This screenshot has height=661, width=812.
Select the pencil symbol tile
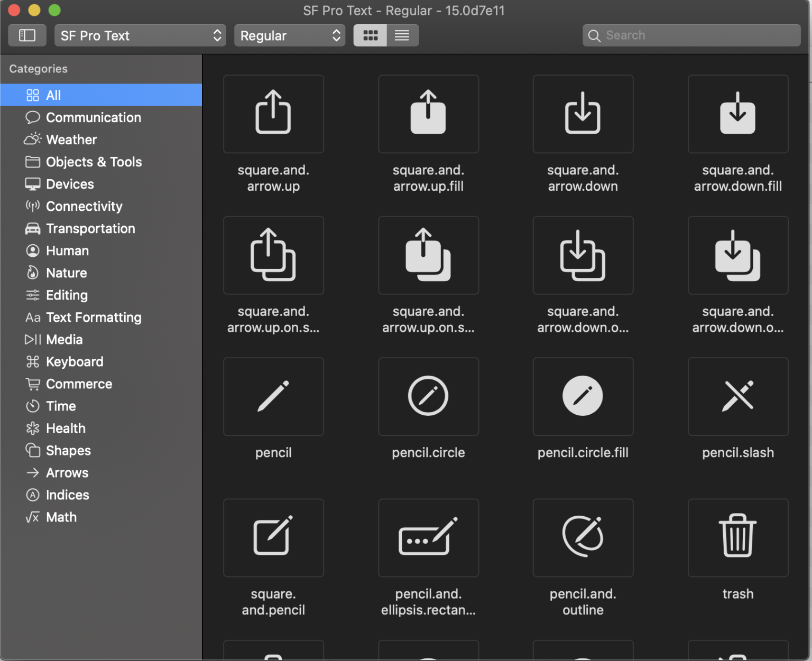click(273, 396)
